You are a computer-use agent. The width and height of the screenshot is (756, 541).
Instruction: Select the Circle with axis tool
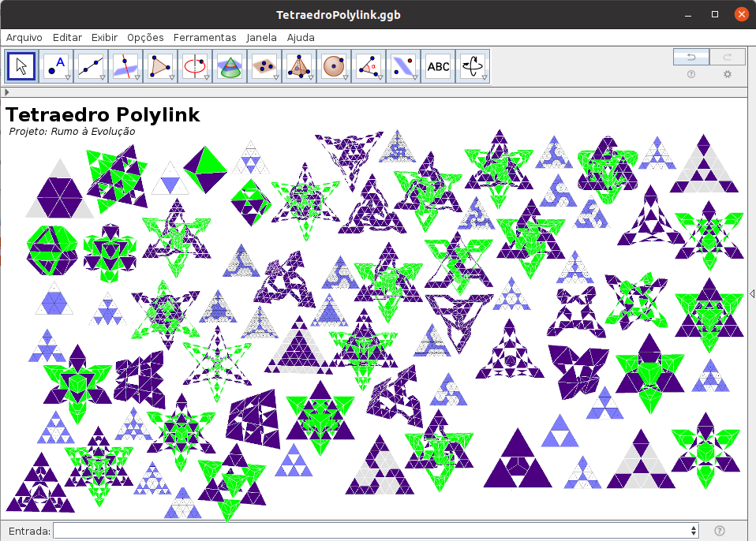tap(195, 66)
